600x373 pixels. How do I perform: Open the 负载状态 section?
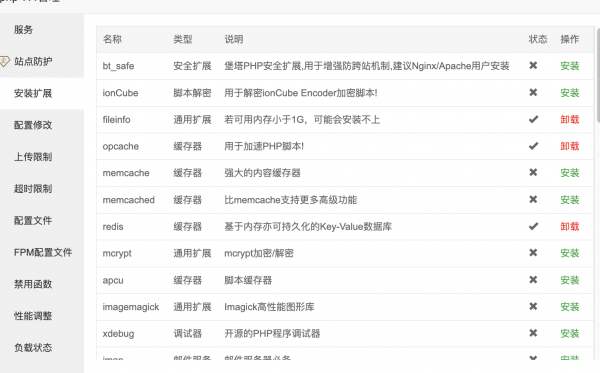pos(33,348)
